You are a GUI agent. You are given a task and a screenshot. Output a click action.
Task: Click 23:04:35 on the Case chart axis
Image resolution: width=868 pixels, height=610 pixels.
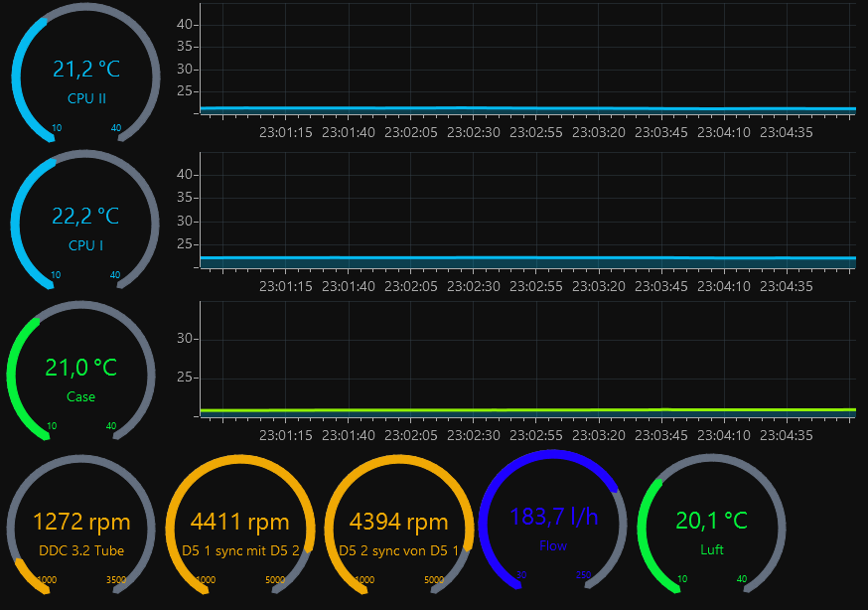click(x=787, y=435)
